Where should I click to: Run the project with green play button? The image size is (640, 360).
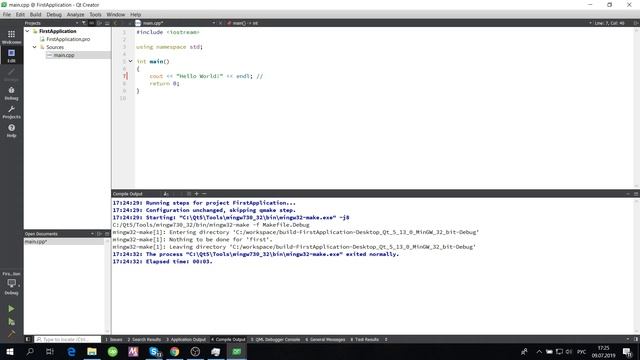pyautogui.click(x=11, y=309)
